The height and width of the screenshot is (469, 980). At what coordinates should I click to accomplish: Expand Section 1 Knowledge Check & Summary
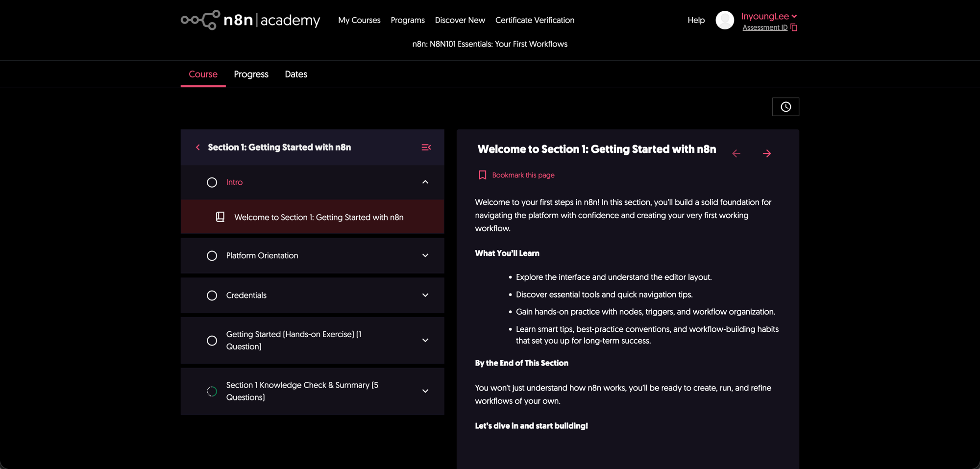tap(425, 392)
